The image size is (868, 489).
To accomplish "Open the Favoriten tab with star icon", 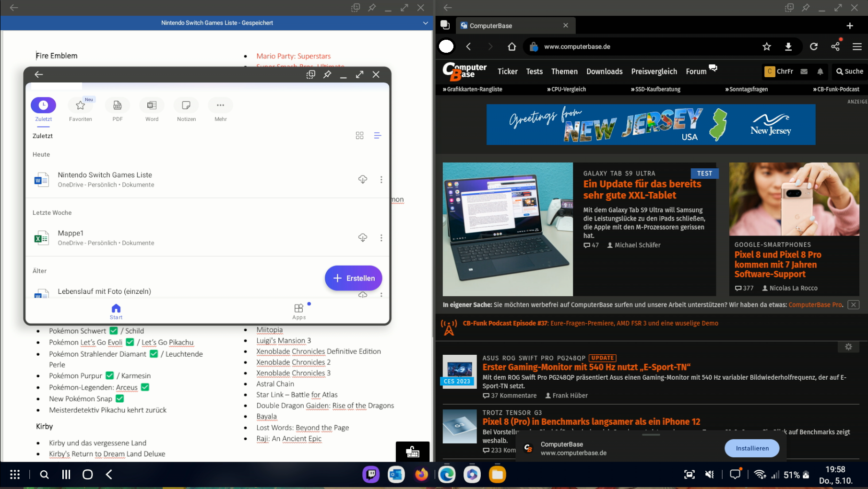I will click(x=80, y=110).
